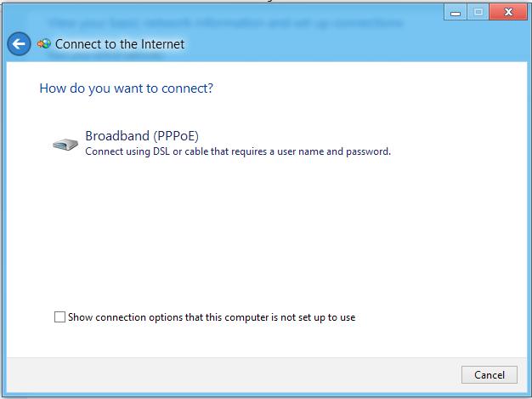
Task: Click the word 'Broadband' in the option title
Action: (117, 136)
